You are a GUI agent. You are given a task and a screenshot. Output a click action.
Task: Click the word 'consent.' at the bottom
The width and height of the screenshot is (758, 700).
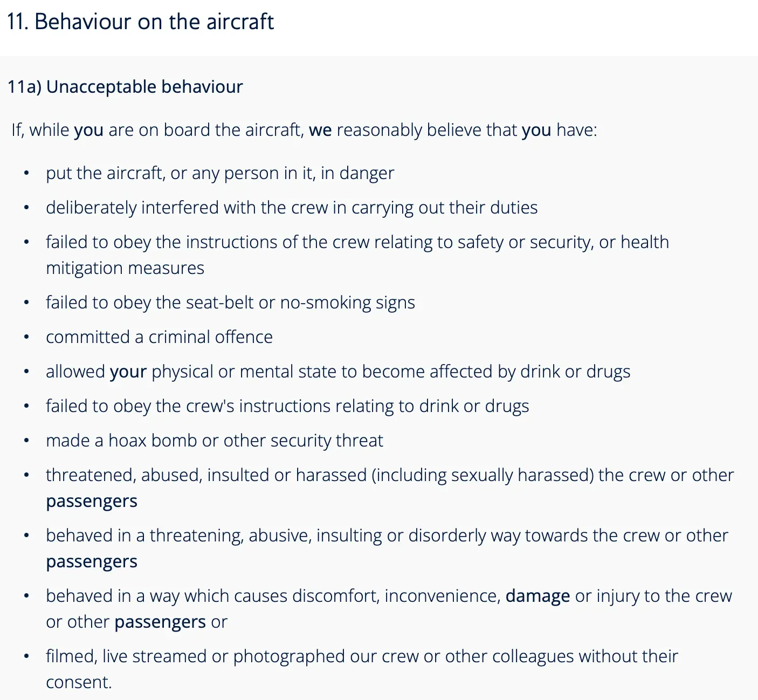[x=79, y=682]
